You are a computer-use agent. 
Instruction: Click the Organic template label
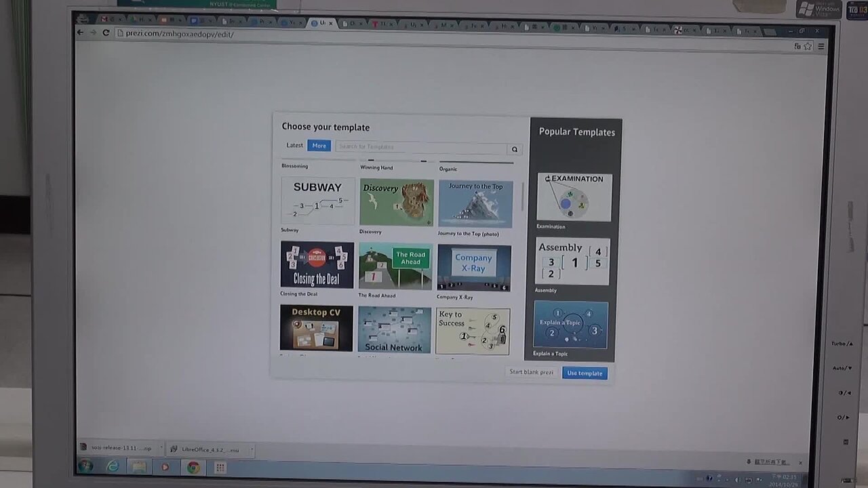(448, 169)
